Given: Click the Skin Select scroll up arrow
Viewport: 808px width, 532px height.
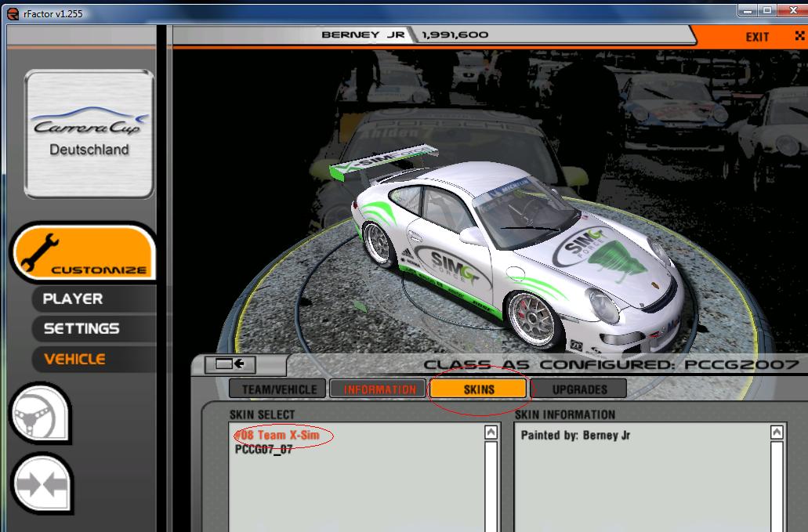Looking at the screenshot, I should click(x=491, y=432).
